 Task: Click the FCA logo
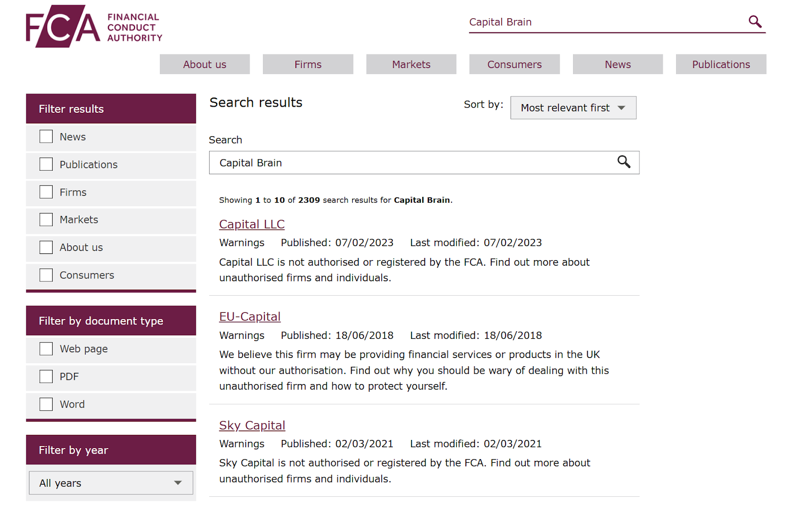click(x=94, y=26)
